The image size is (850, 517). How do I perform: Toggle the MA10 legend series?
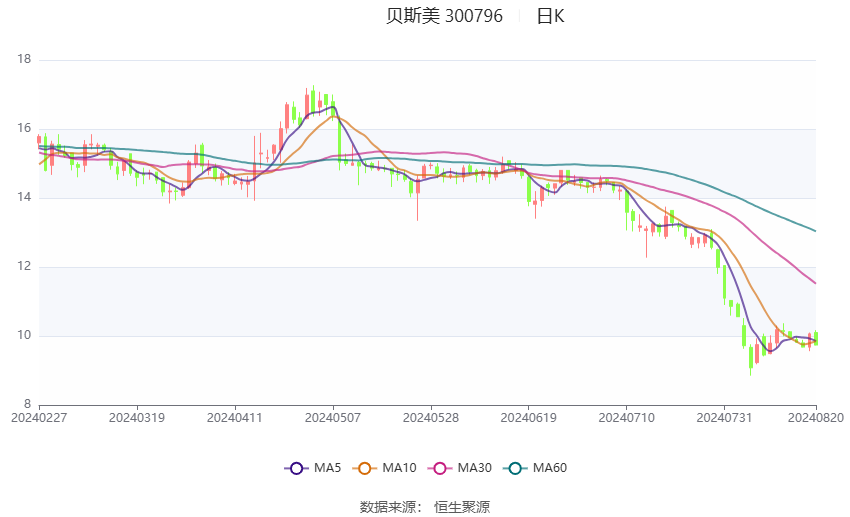384,468
